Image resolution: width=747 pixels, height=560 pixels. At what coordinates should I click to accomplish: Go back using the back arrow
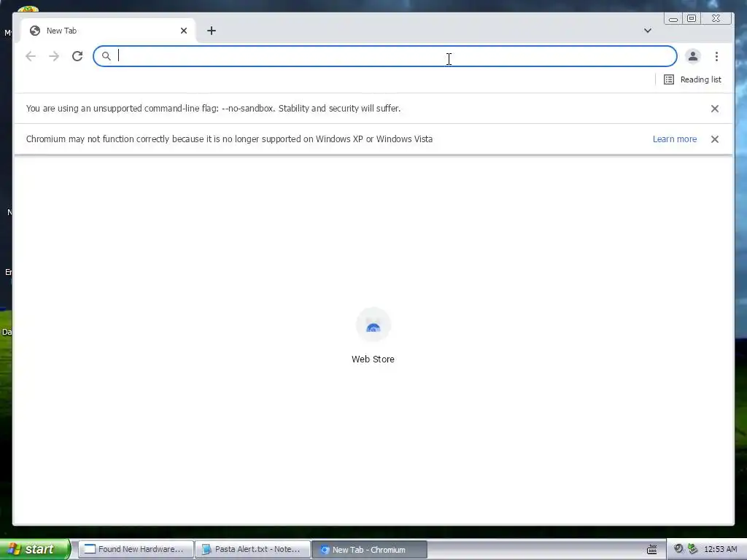pyautogui.click(x=31, y=56)
